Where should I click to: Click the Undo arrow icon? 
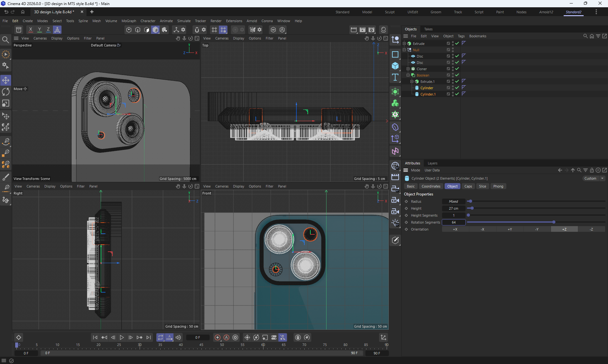click(6, 12)
